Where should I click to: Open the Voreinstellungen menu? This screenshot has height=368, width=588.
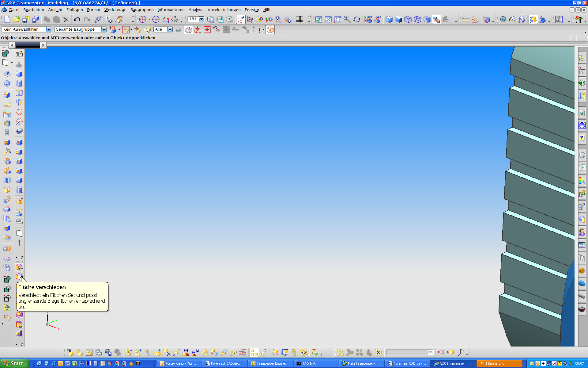(x=224, y=10)
